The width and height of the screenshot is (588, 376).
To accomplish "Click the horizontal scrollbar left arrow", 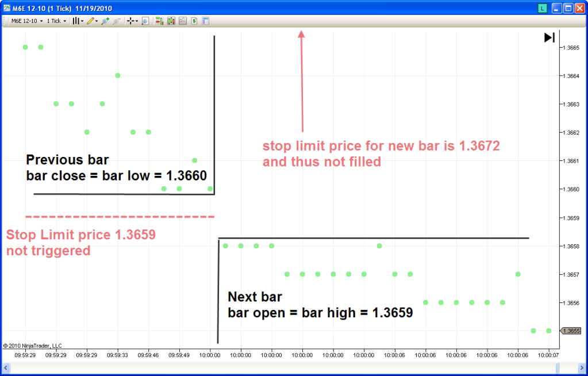I will click(6, 367).
